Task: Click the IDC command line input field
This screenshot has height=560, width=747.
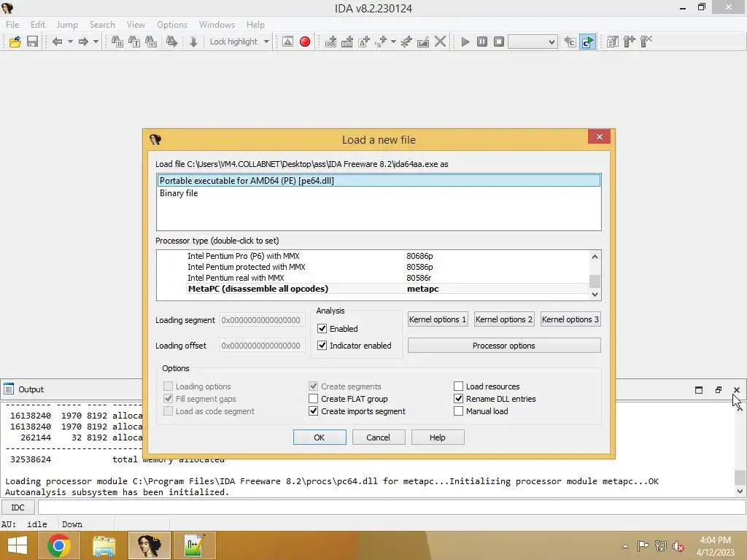Action: pos(392,507)
